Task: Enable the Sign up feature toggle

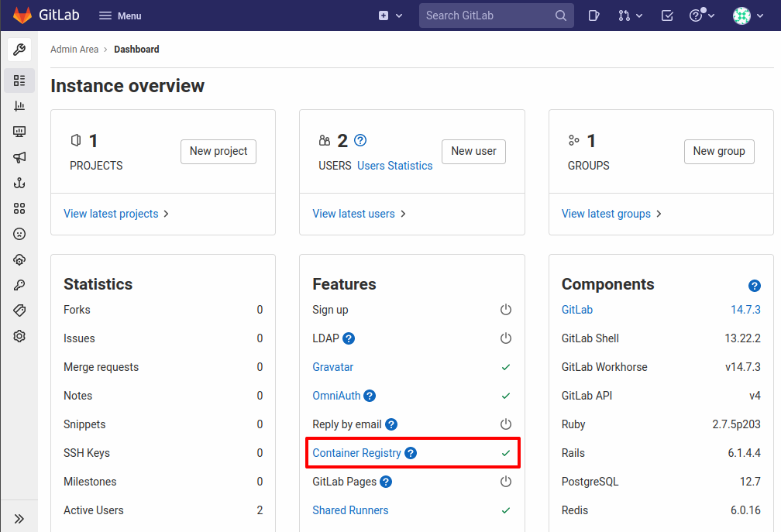Action: pos(506,309)
